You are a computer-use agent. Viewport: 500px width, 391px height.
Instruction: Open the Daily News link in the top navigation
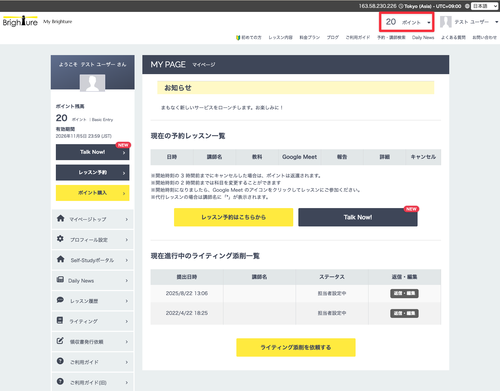(423, 37)
